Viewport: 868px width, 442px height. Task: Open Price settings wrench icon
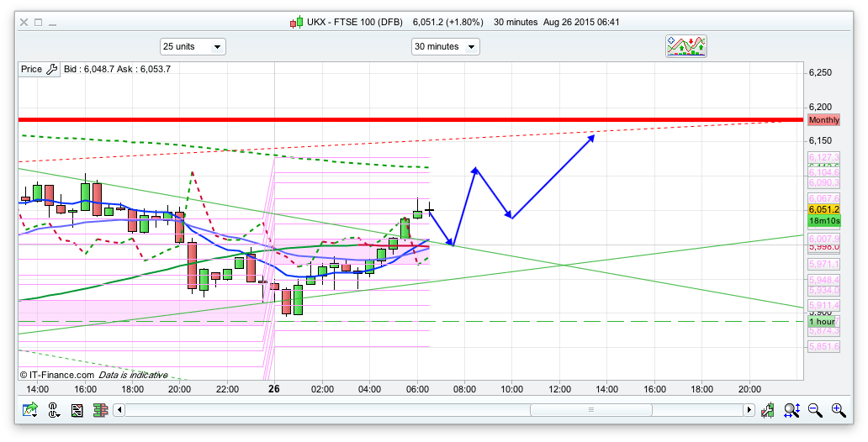(x=50, y=69)
